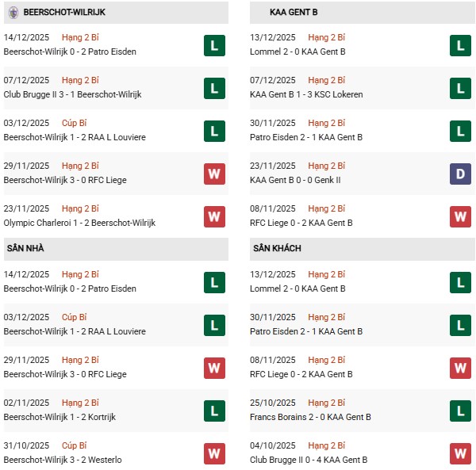Viewport: 476px width, 470px height.
Task: Click the W badge for Club Brugge II 0-4 KAA Gent B
Action: 460,453
